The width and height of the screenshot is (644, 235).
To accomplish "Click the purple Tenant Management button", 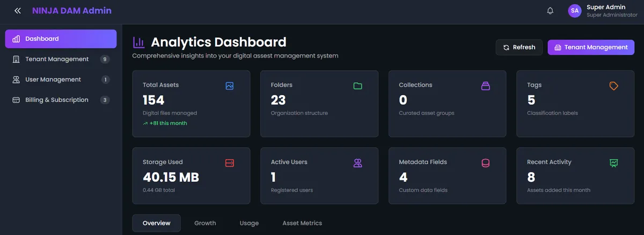I will point(590,47).
